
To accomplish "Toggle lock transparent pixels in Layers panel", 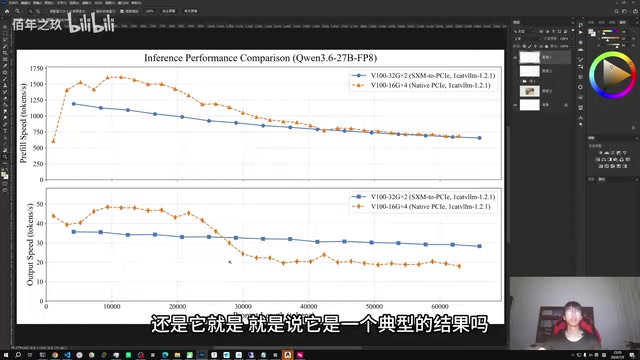I will [524, 46].
